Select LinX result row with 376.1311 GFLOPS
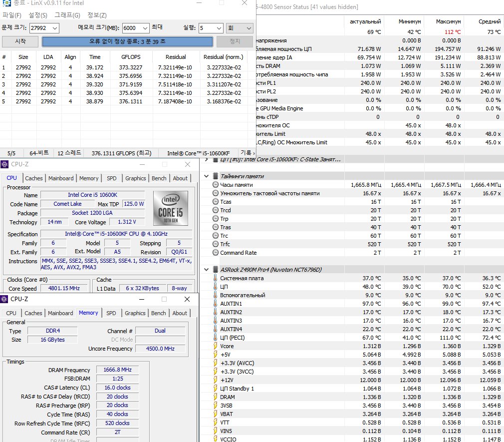This screenshot has width=504, height=442. pyautogui.click(x=124, y=101)
